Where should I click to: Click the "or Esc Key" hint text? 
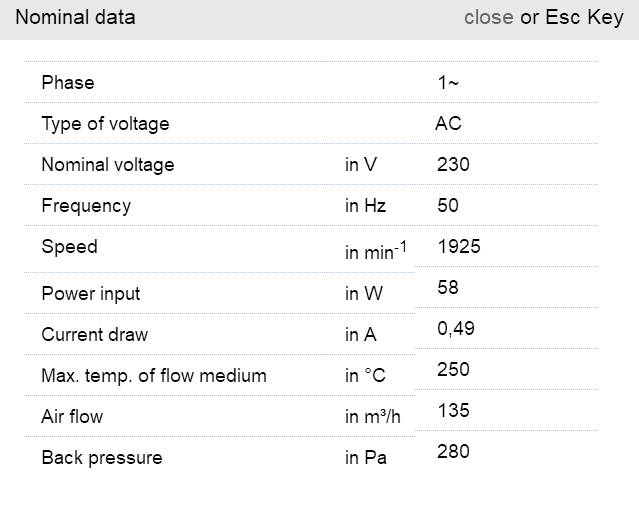click(571, 18)
